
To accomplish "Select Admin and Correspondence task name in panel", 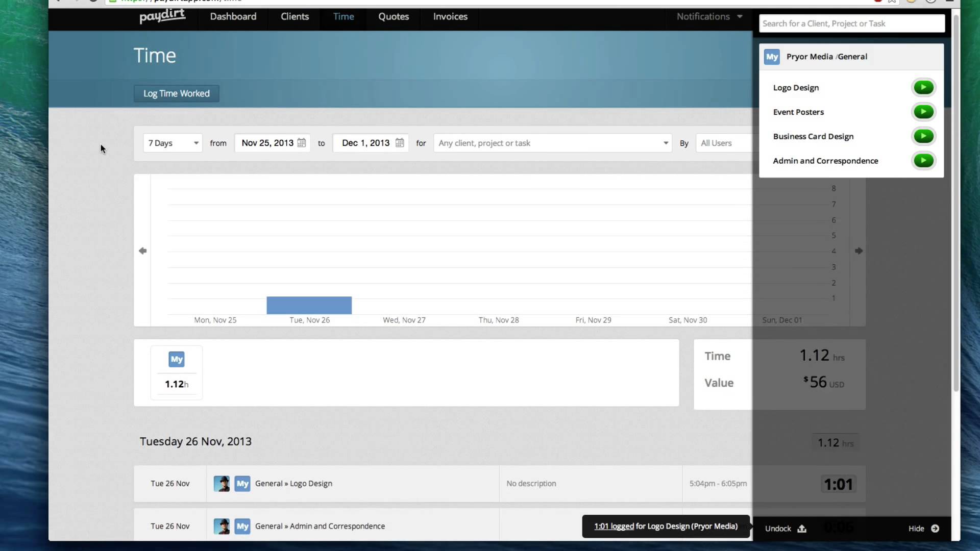I will tap(825, 161).
